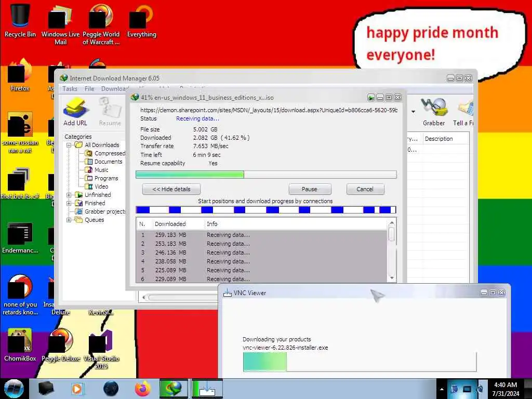532x399 pixels.
Task: Open 'none of you' desktop icon
Action: [x=20, y=295]
